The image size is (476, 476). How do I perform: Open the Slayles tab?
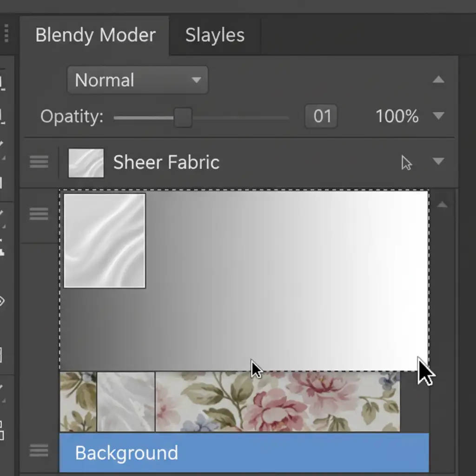215,35
